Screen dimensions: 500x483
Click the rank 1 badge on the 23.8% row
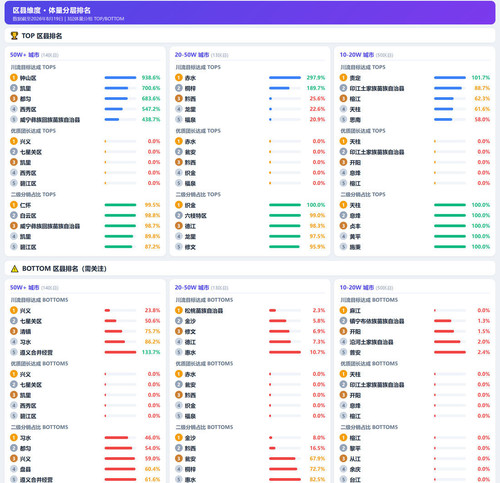(x=14, y=310)
